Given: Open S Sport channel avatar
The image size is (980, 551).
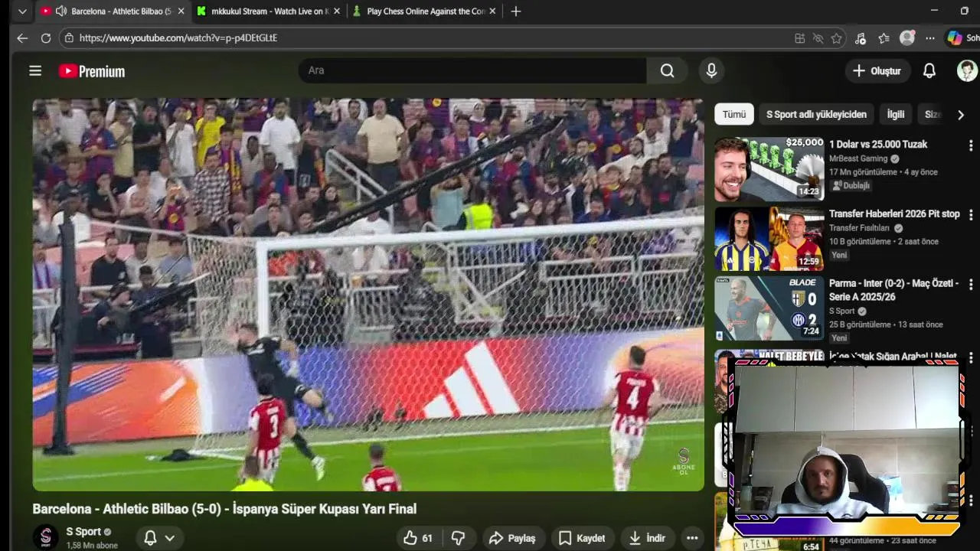Looking at the screenshot, I should point(45,537).
